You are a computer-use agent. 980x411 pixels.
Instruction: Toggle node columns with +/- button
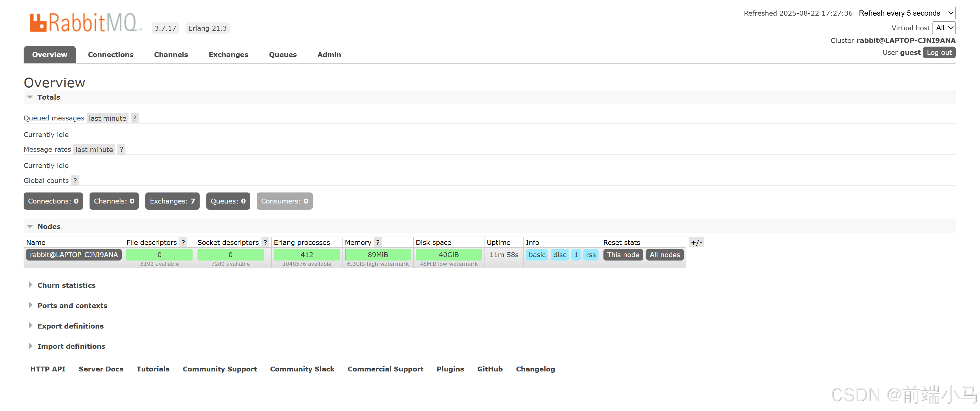click(696, 242)
